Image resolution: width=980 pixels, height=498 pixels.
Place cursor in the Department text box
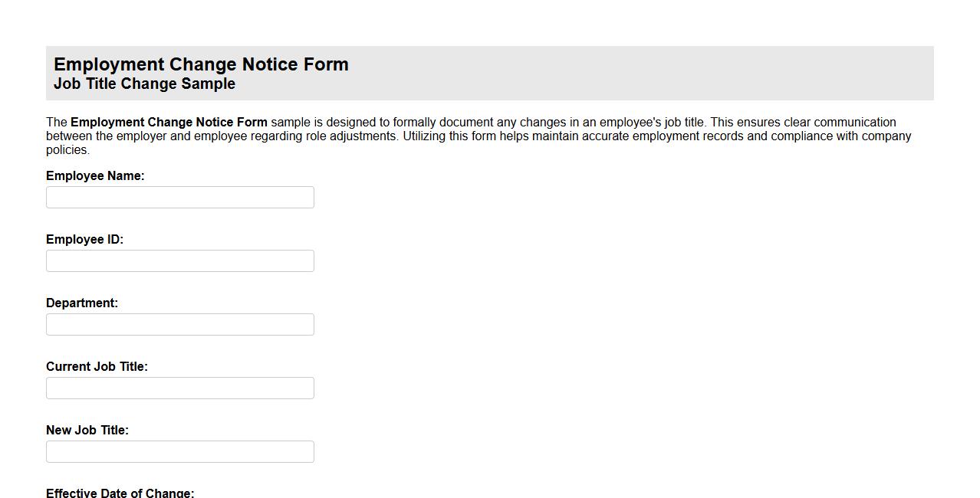pyautogui.click(x=179, y=324)
